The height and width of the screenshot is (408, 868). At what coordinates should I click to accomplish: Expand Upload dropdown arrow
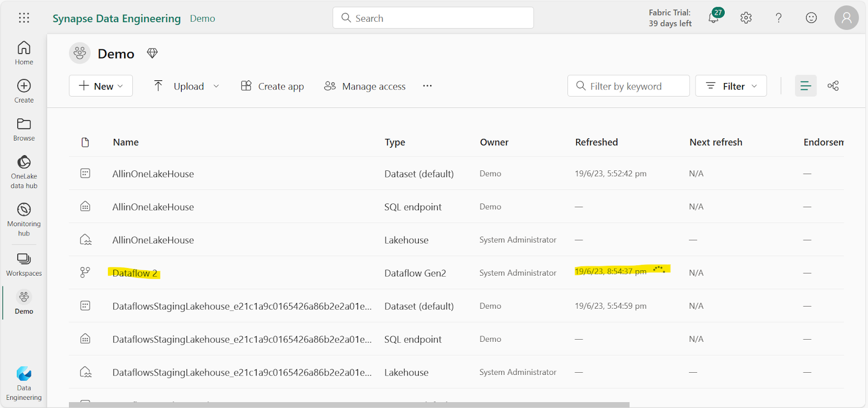(216, 86)
